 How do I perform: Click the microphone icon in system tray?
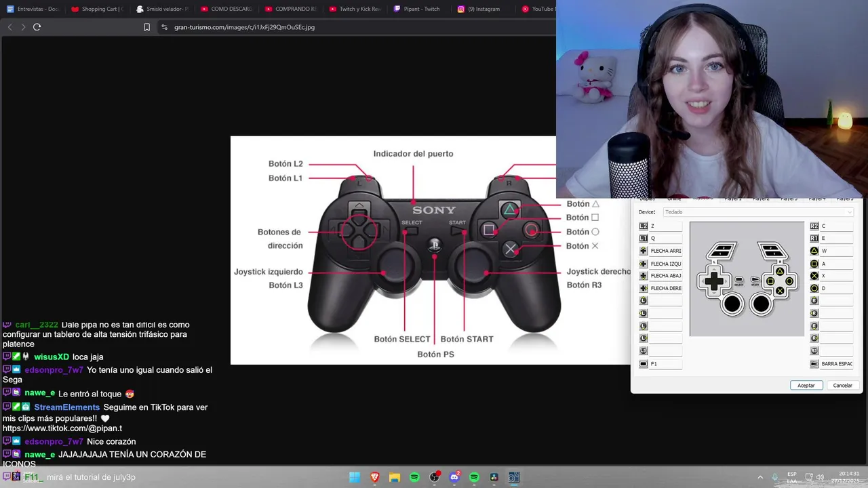click(774, 477)
